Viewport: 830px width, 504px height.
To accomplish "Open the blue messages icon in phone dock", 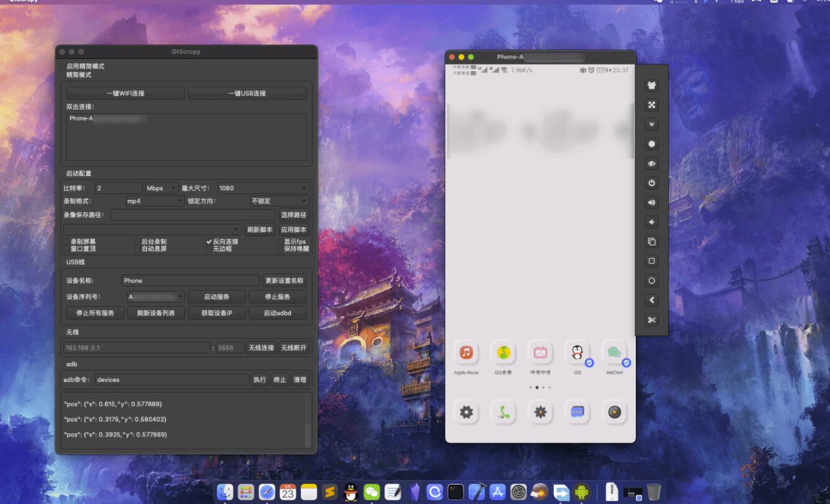I will coord(578,412).
